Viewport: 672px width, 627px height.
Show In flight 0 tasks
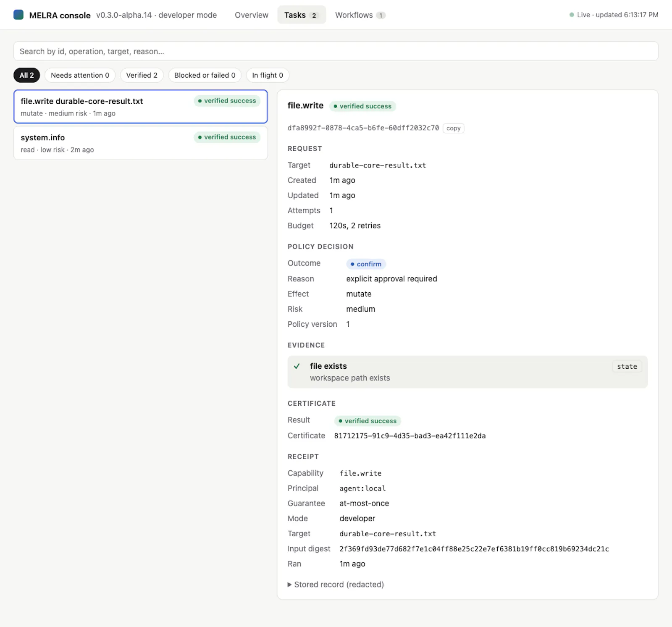[x=268, y=75]
